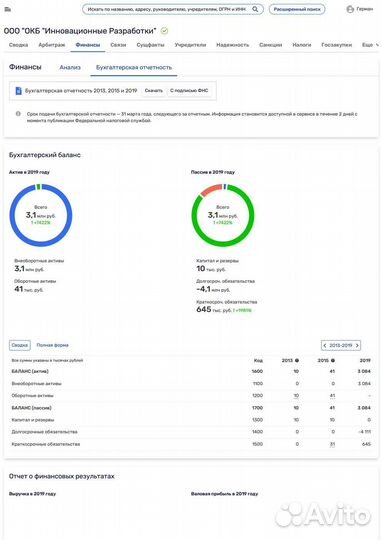Show previous years with left arrow
The height and width of the screenshot is (540, 382).
tap(324, 345)
